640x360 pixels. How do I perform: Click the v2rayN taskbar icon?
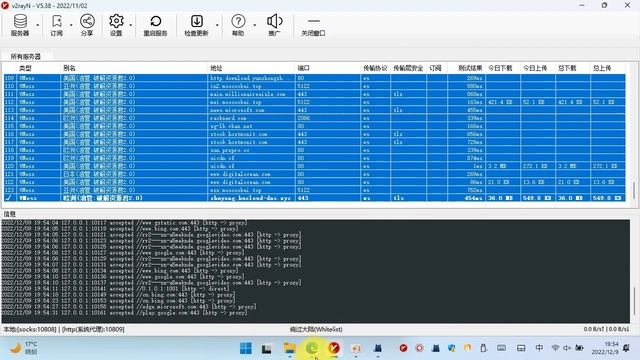[334, 348]
